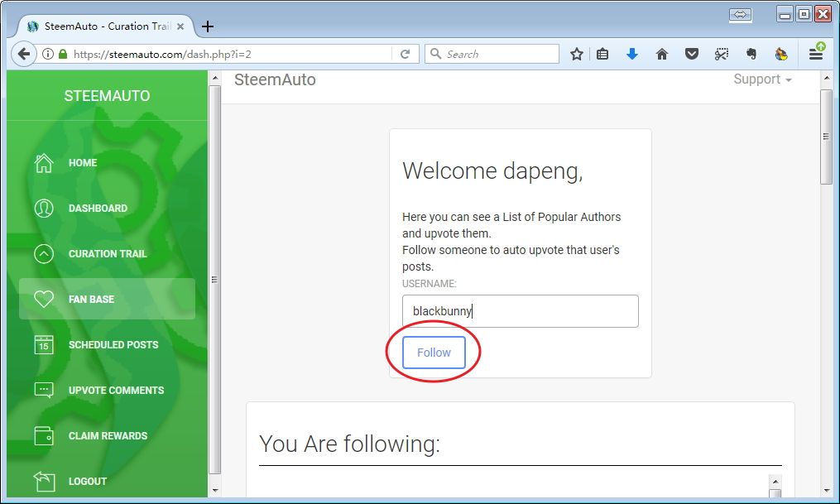This screenshot has height=504, width=840.
Task: Open SCHEDULED POSTS menu label
Action: 113,345
